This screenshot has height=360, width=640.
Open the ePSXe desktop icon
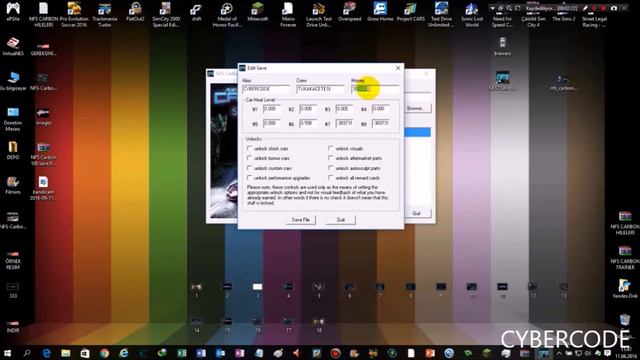point(13,12)
